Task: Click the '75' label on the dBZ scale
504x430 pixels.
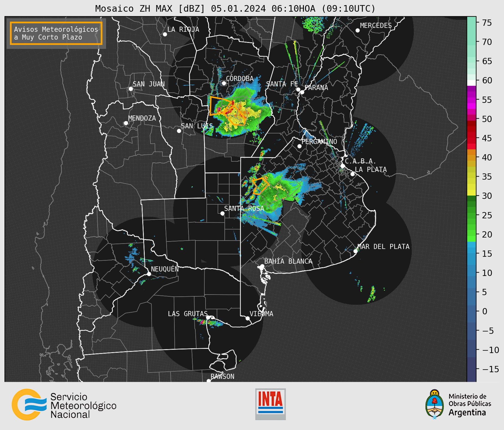Action: pyautogui.click(x=487, y=23)
